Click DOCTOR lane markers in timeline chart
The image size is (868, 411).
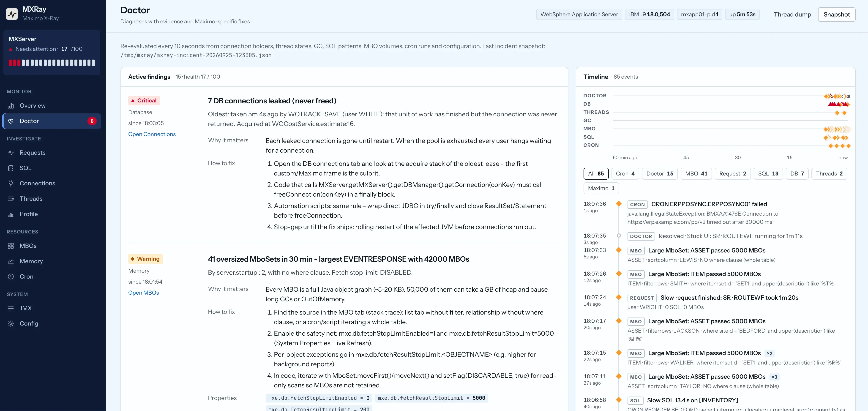(837, 96)
